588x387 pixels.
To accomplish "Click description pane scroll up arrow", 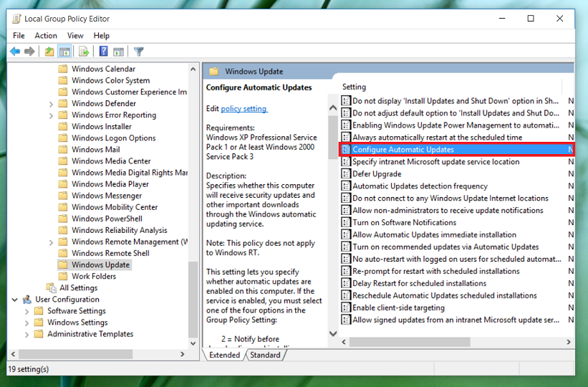I will coord(332,107).
